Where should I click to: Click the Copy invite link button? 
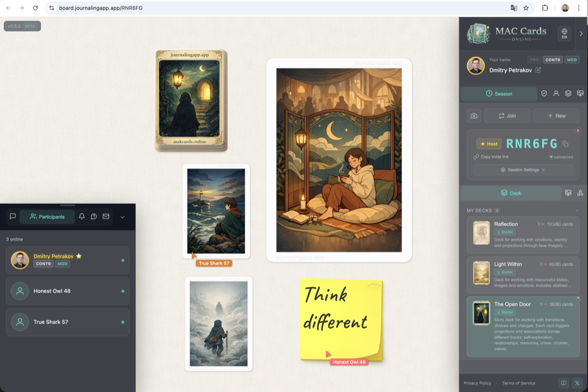(491, 157)
